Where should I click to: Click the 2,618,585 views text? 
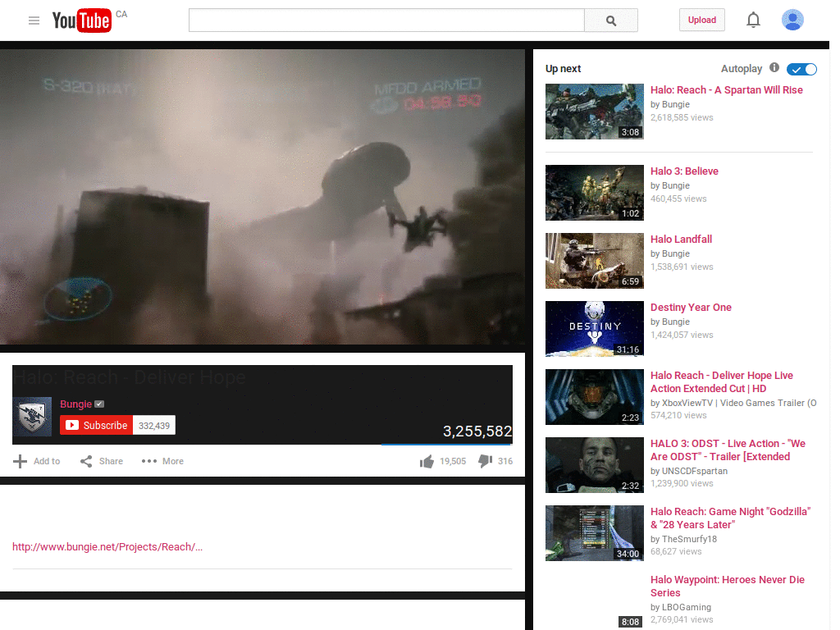(x=682, y=117)
